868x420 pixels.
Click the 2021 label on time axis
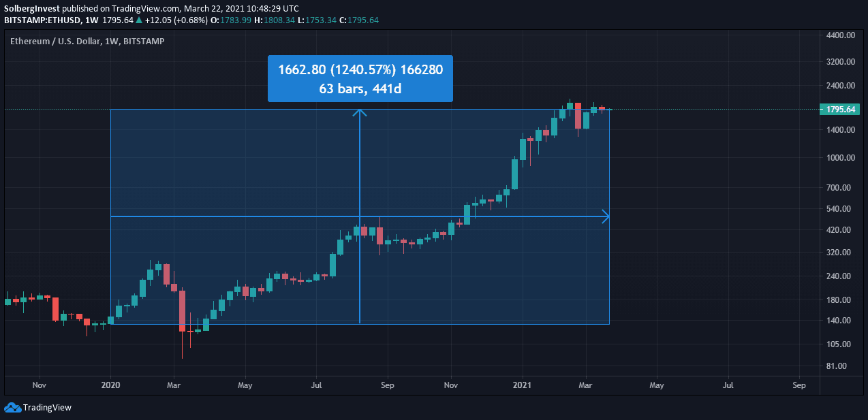coord(522,385)
